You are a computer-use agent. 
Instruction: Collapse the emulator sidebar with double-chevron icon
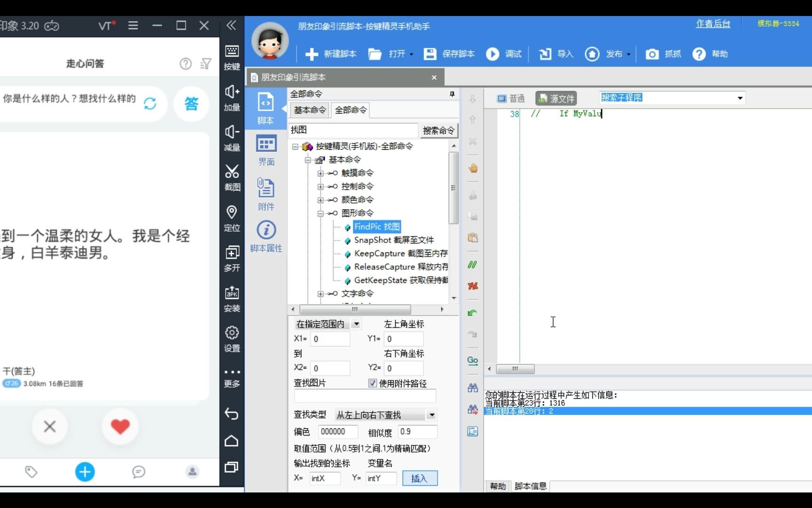(x=231, y=25)
